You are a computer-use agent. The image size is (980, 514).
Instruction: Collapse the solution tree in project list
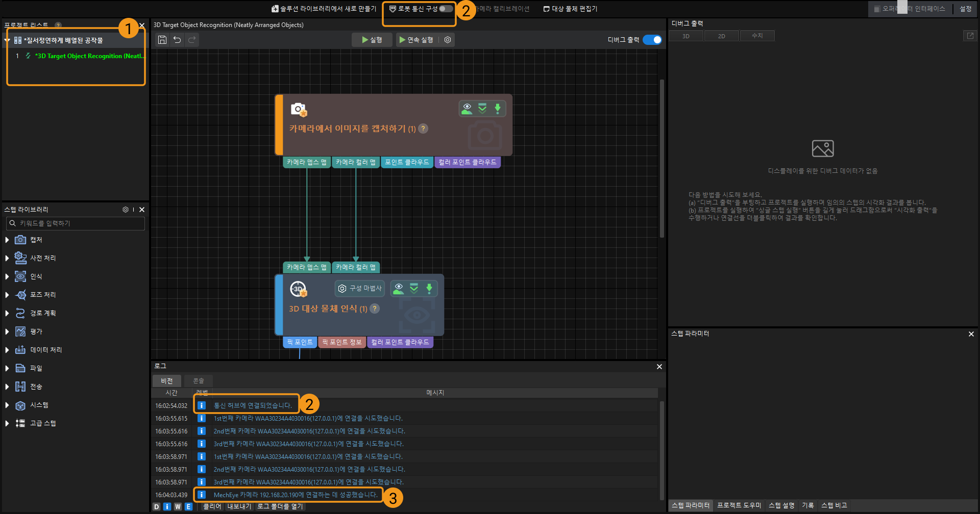point(8,40)
